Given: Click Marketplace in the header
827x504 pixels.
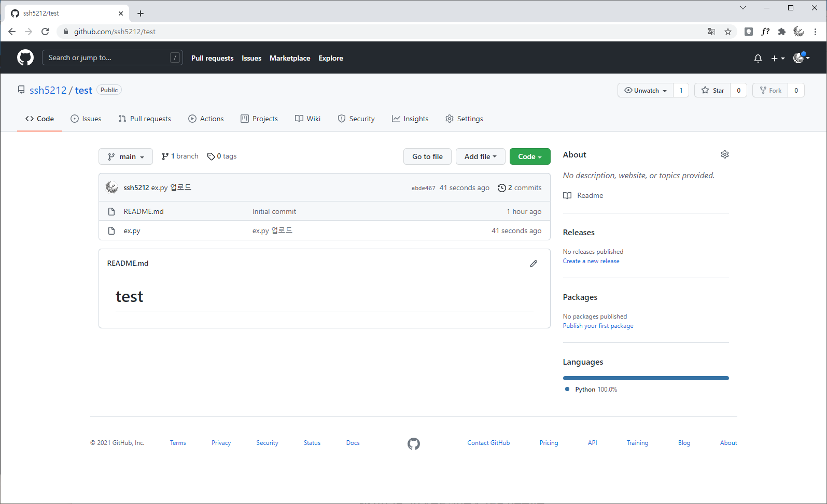Looking at the screenshot, I should click(x=290, y=58).
